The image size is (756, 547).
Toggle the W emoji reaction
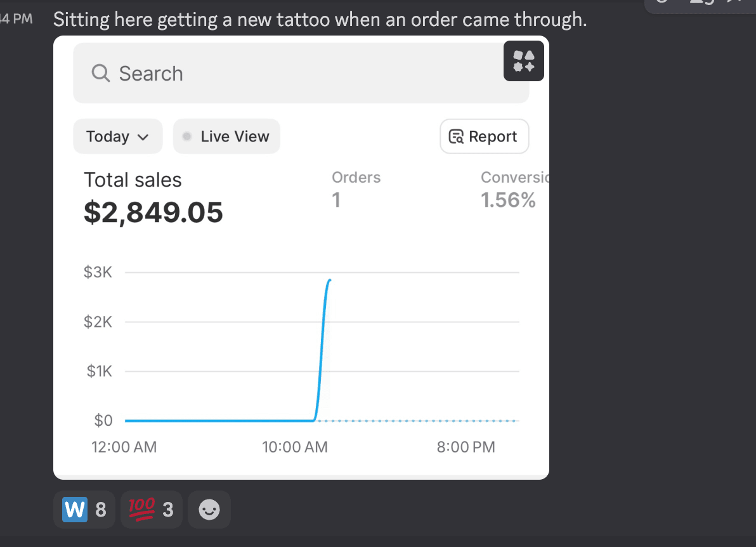84,510
